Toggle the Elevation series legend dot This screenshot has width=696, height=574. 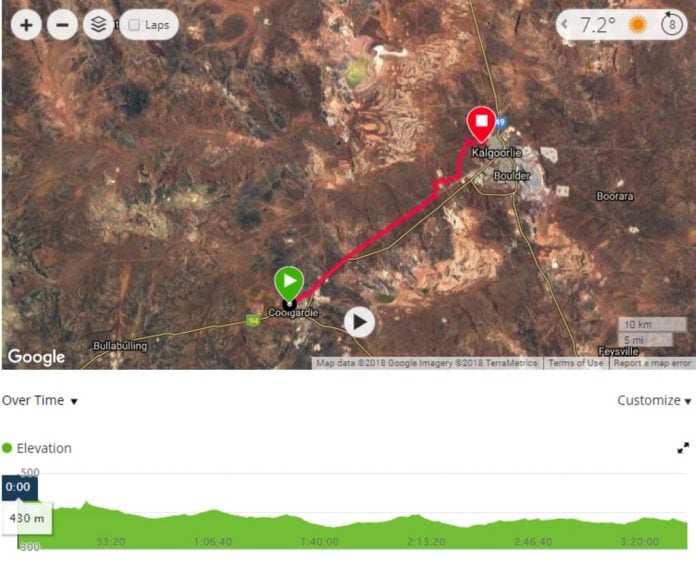[x=7, y=448]
